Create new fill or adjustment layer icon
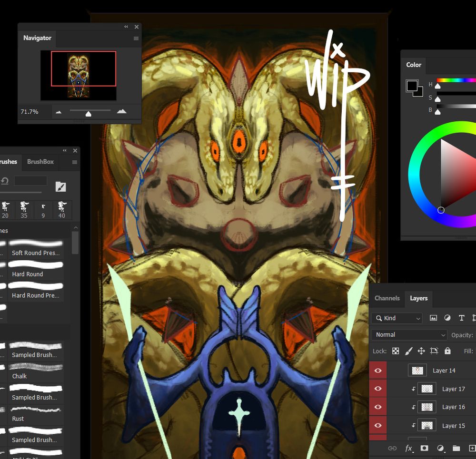This screenshot has width=476, height=459. [440, 448]
